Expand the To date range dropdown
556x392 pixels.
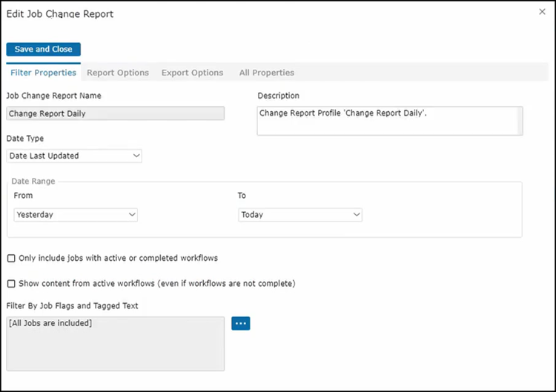point(300,214)
